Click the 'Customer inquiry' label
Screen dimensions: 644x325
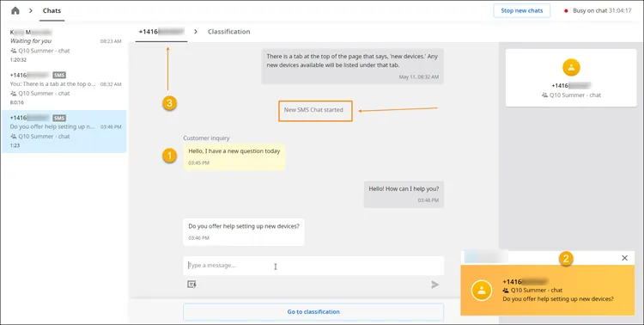[x=206, y=138]
